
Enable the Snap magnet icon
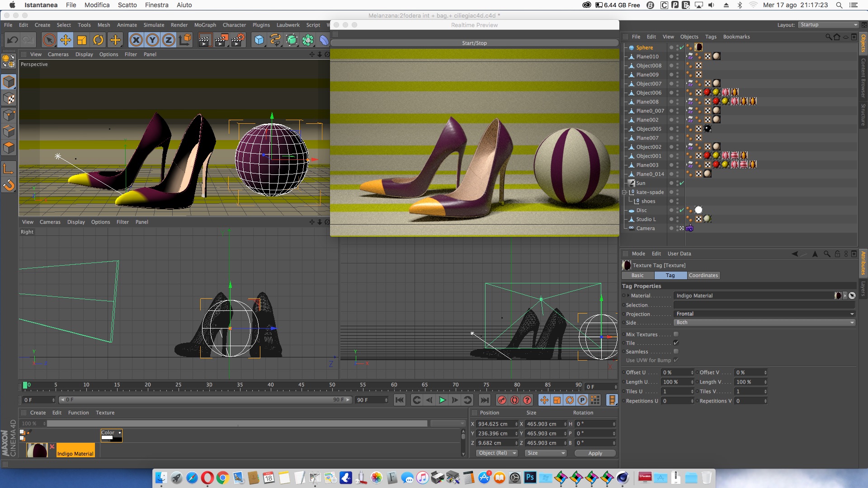(x=9, y=185)
